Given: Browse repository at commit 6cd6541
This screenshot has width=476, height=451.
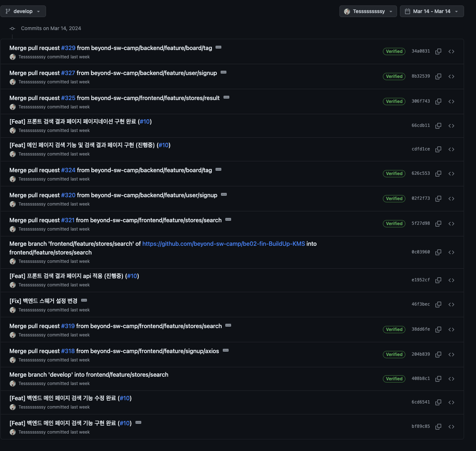Looking at the screenshot, I should 451,402.
